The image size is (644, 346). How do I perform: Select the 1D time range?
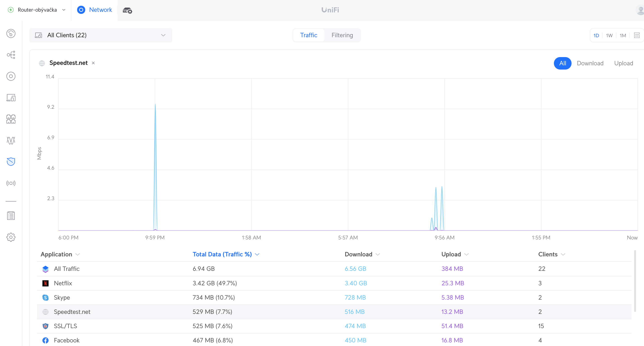pos(596,35)
